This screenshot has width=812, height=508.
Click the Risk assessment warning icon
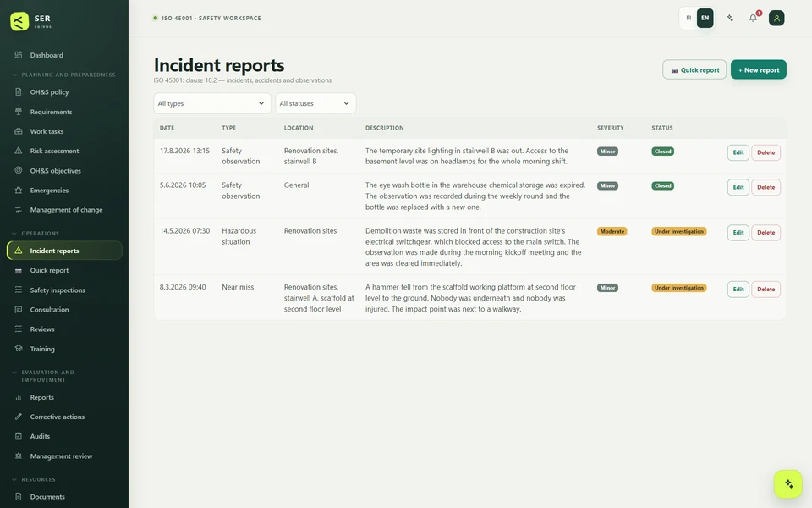(x=19, y=151)
